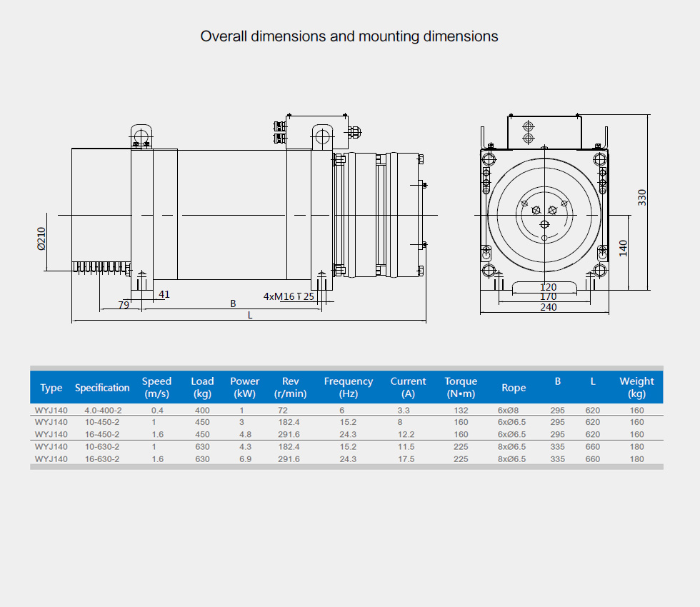
Task: Select the Weight (kg) column header
Action: (636, 387)
